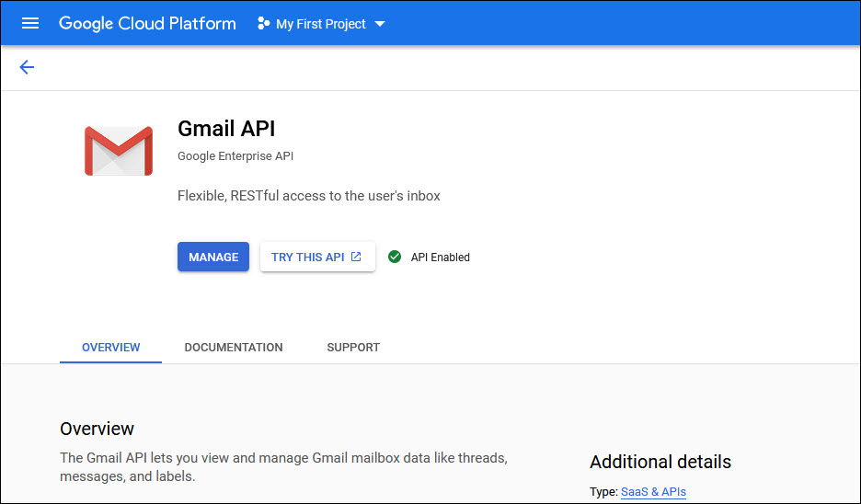Click the Gmail API title
The height and width of the screenshot is (504, 861).
pos(225,129)
